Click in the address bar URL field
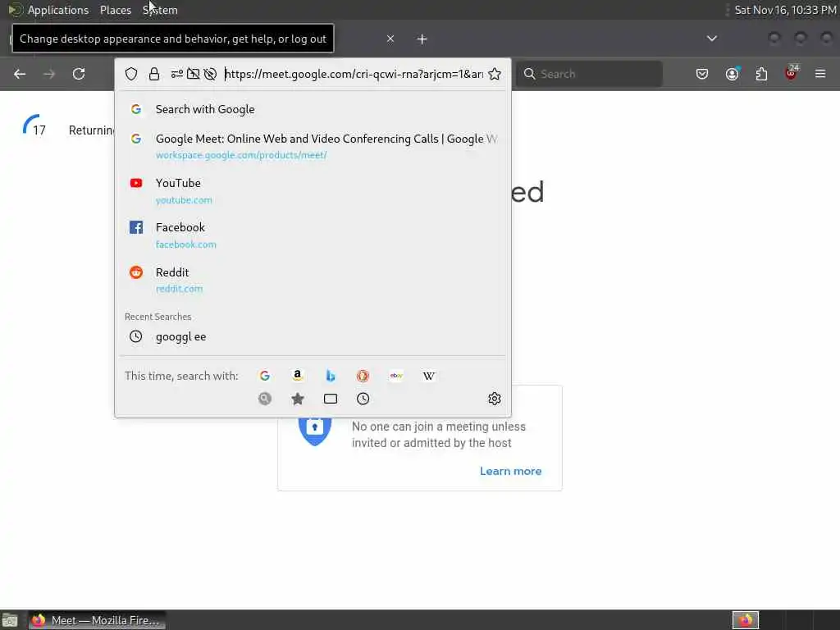 coord(354,74)
